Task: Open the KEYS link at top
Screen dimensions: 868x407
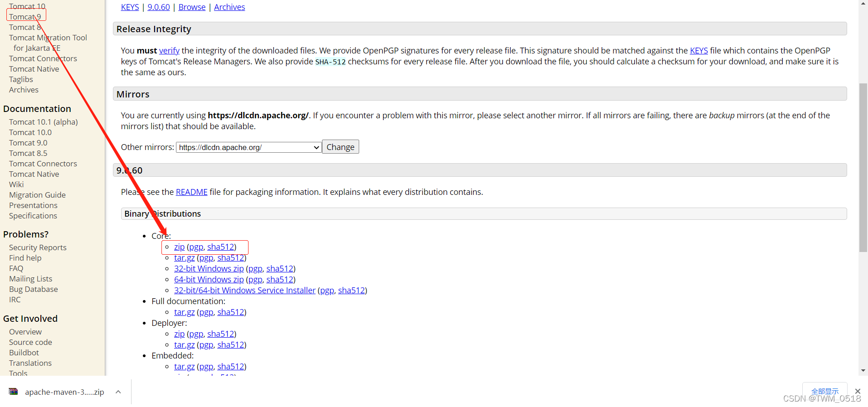Action: (x=130, y=7)
